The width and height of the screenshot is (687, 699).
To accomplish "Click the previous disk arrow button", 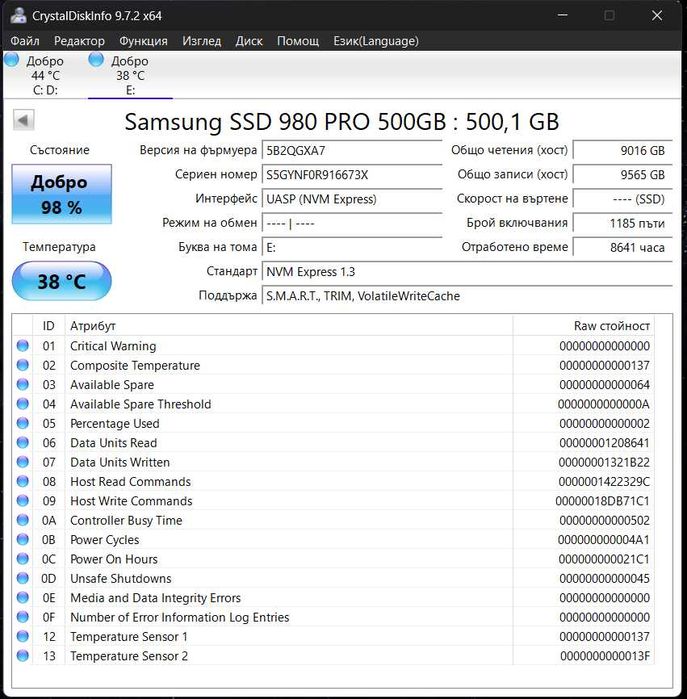I will pyautogui.click(x=23, y=120).
